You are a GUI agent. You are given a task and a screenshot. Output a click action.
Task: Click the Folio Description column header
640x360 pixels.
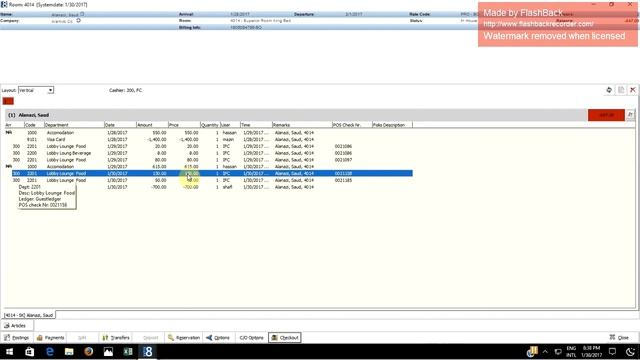[x=392, y=125]
